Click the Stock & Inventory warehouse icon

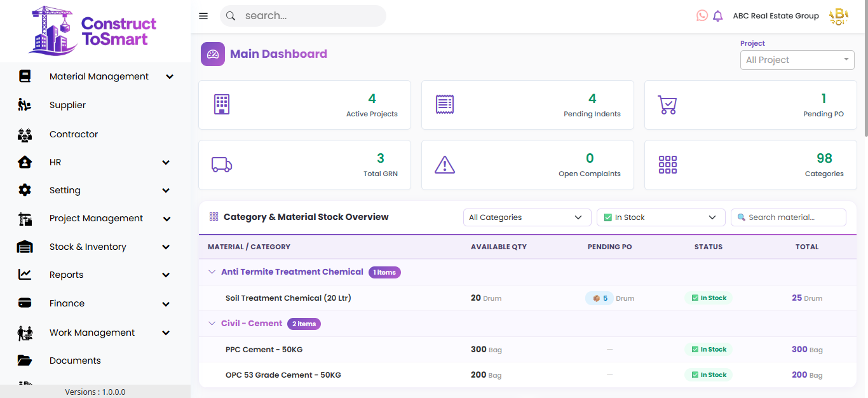25,247
